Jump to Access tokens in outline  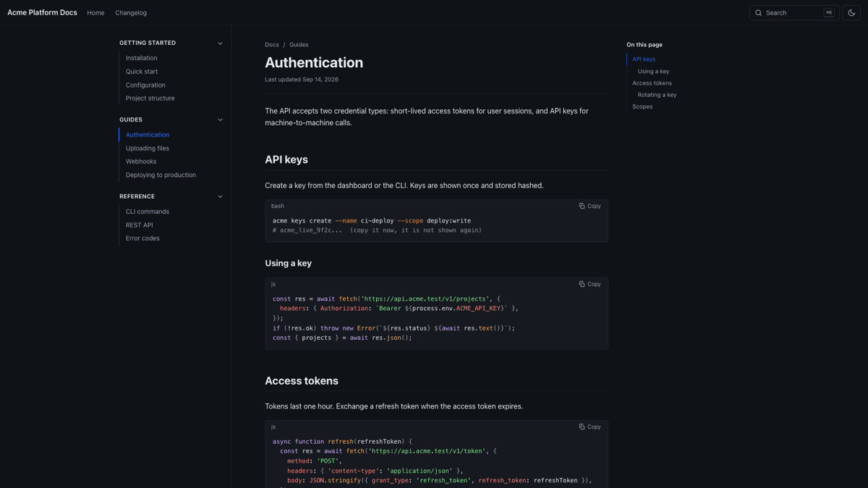click(x=652, y=83)
